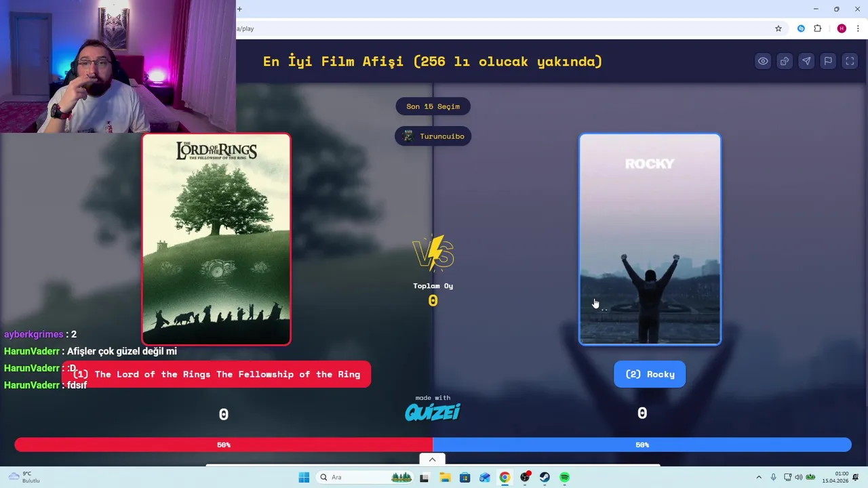Vote for the Rocky poster
The height and width of the screenshot is (488, 868).
(x=650, y=239)
